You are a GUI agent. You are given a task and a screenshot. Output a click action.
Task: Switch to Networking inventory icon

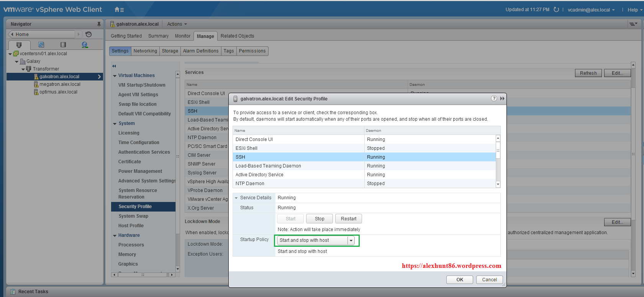(x=85, y=45)
